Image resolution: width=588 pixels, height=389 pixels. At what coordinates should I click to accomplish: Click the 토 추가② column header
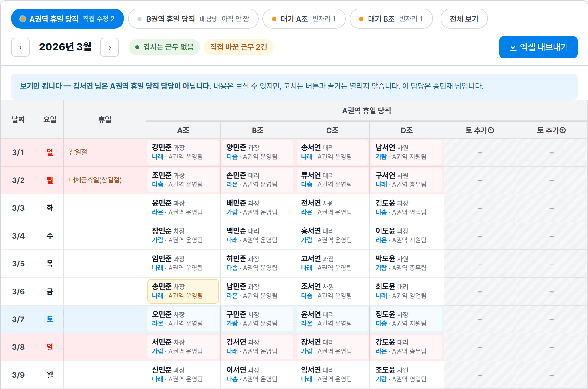point(551,130)
